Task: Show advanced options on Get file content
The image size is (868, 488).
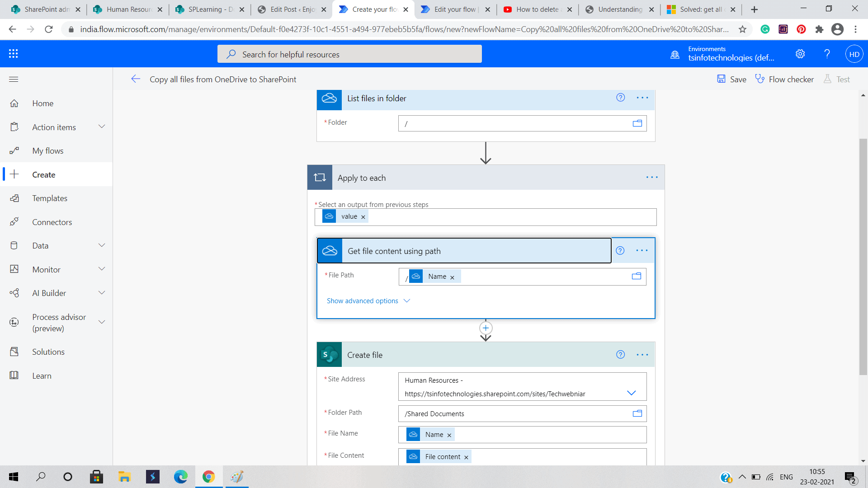Action: pos(362,300)
